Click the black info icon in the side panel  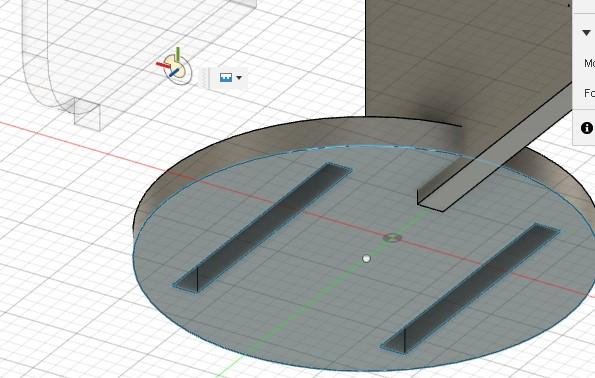[x=587, y=128]
